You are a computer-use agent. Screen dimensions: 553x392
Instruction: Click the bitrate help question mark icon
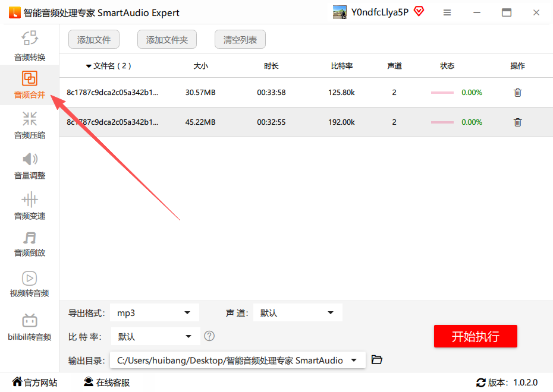pos(209,336)
